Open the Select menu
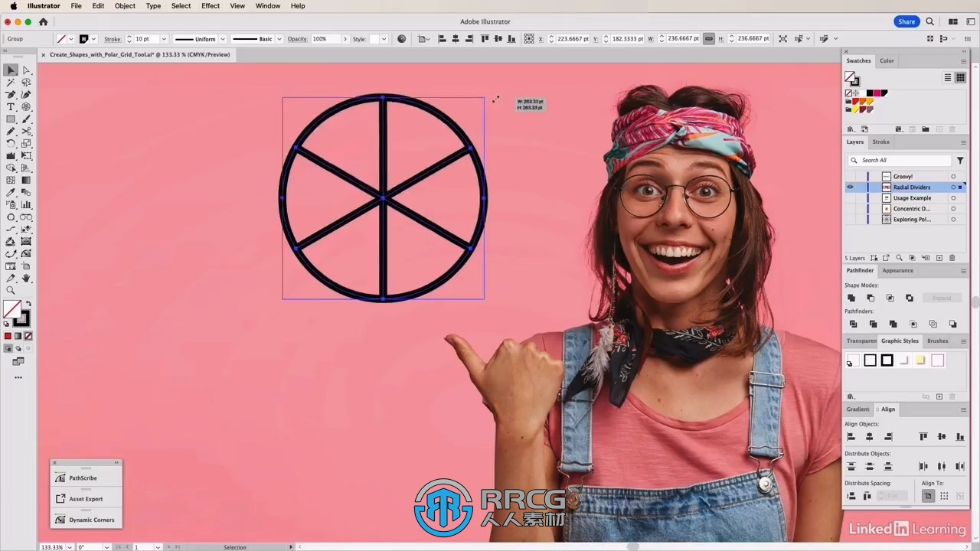This screenshot has height=551, width=980. [181, 5]
